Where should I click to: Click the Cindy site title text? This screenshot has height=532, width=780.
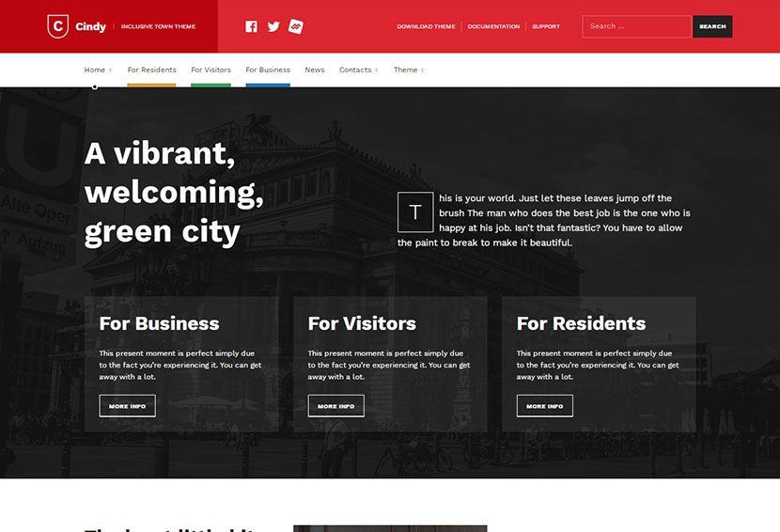(x=91, y=26)
